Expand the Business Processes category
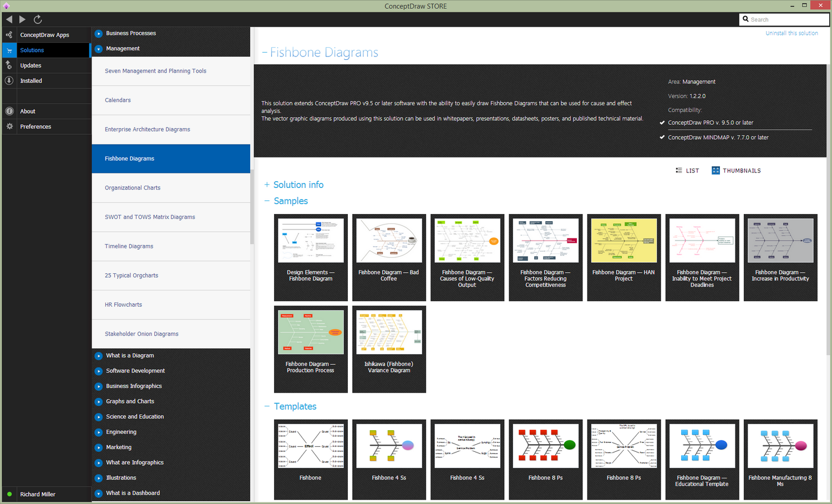832x504 pixels. (x=99, y=33)
